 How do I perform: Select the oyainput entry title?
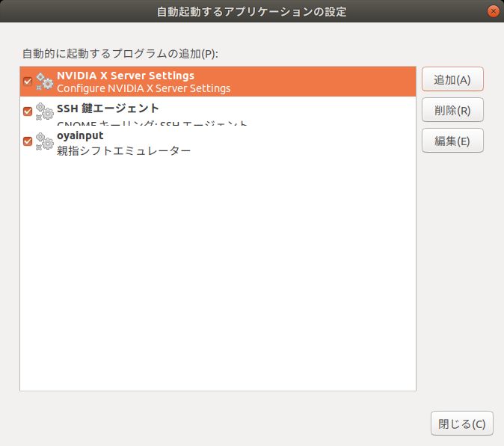[80, 135]
